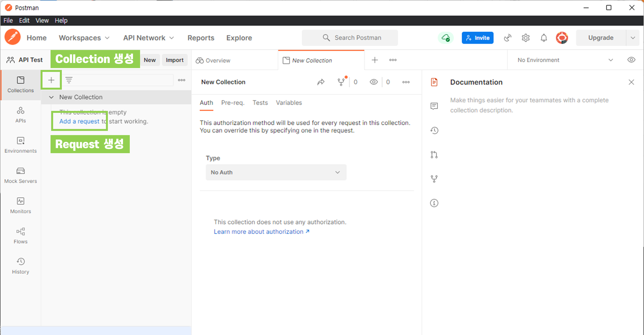Open the collection Info icon

pyautogui.click(x=434, y=203)
